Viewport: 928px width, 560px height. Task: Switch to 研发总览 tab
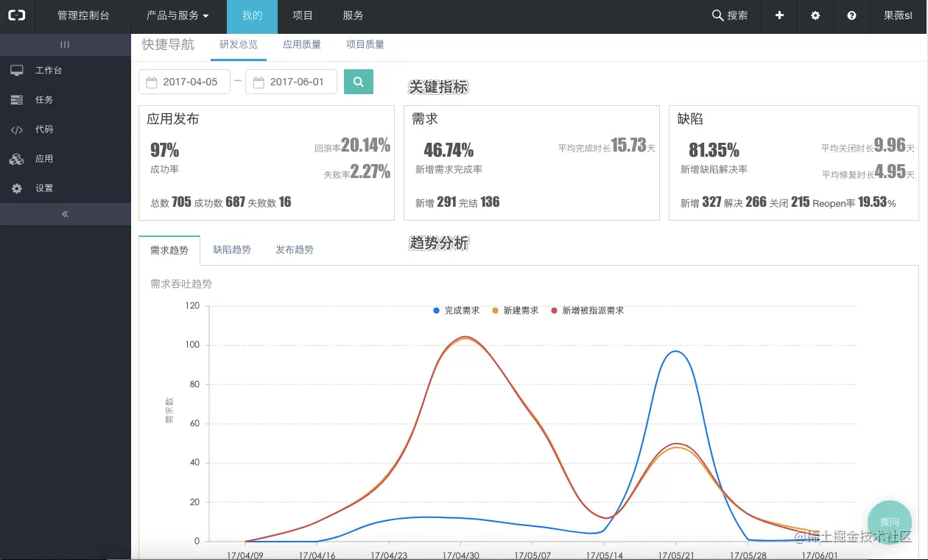239,45
